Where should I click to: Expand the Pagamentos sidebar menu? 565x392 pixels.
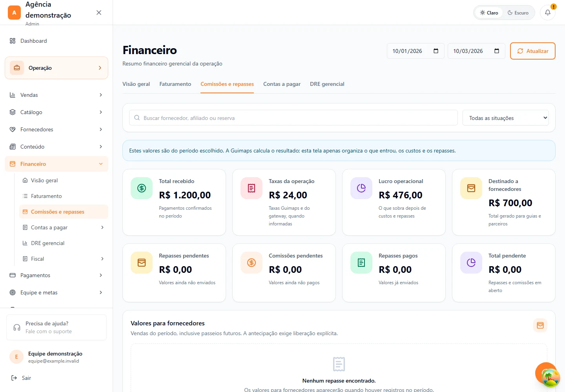point(56,275)
